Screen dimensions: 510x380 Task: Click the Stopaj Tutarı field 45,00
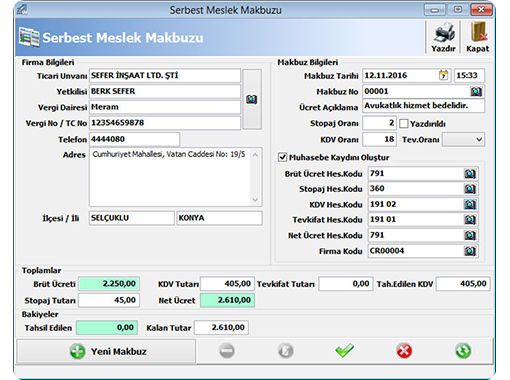click(x=109, y=300)
